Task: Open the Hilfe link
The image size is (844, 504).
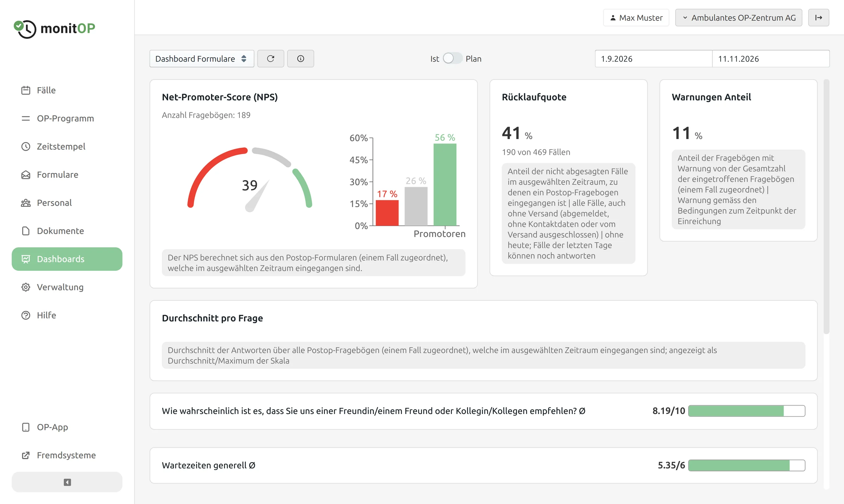Action: [x=67, y=315]
